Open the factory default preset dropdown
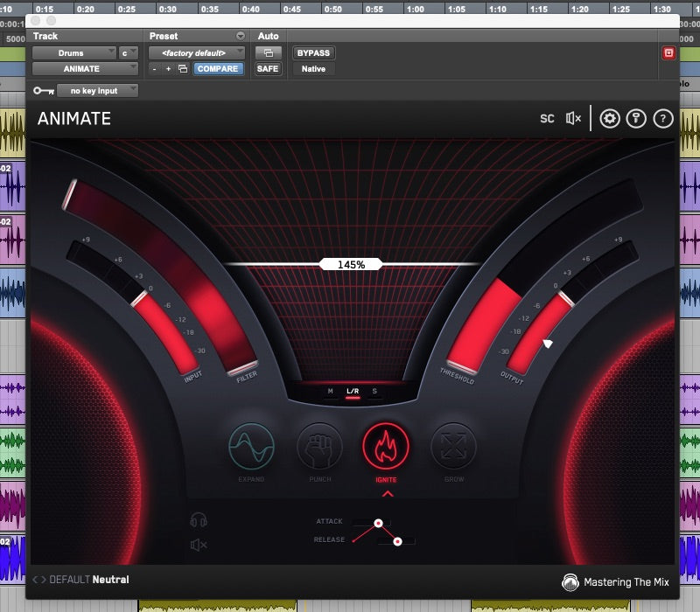Screen dimensions: 700x612 [x=196, y=53]
